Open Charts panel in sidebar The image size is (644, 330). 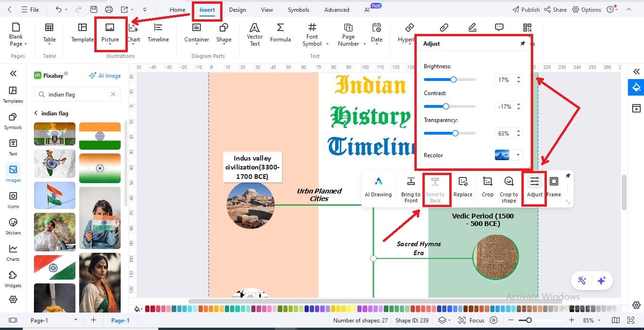point(13,252)
